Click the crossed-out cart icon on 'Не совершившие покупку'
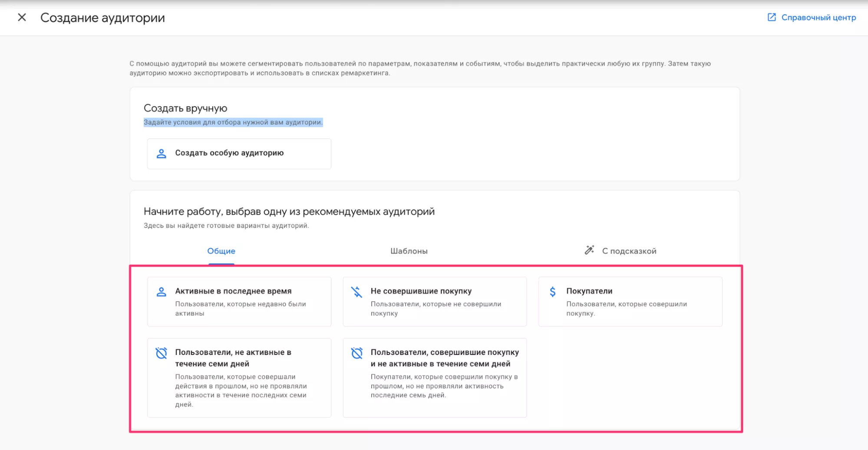This screenshot has width=868, height=450. coord(357,291)
